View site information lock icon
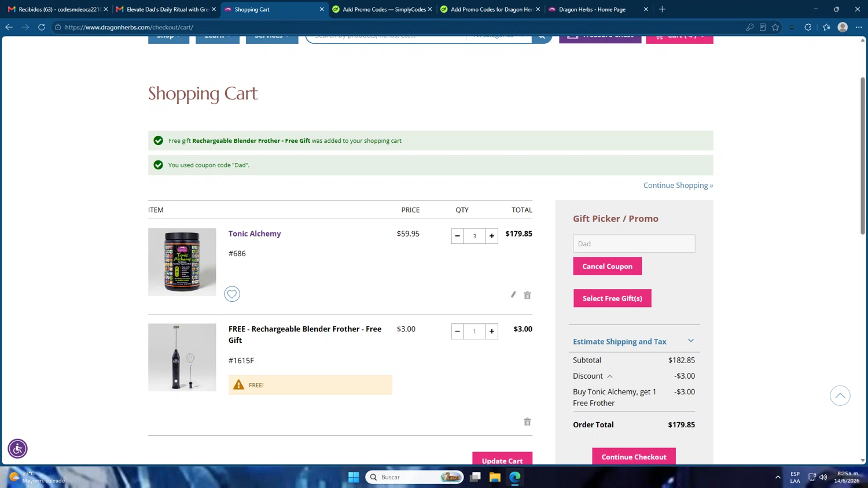 click(x=58, y=27)
